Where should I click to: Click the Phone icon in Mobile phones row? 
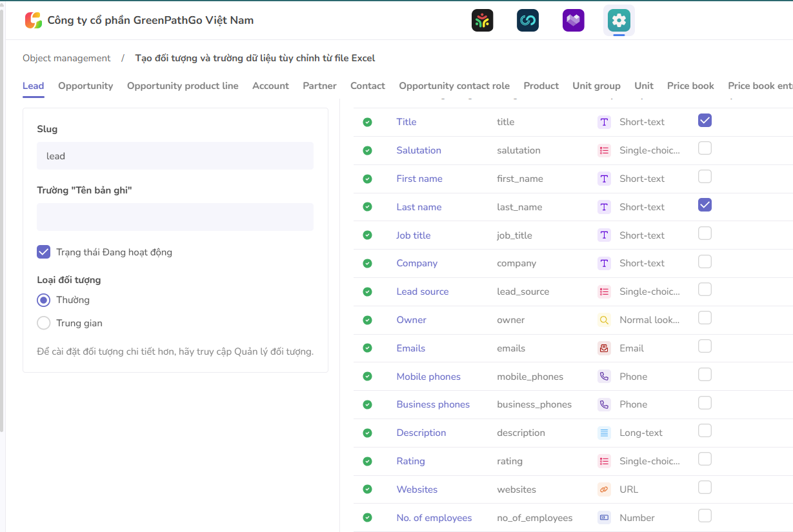pyautogui.click(x=604, y=377)
